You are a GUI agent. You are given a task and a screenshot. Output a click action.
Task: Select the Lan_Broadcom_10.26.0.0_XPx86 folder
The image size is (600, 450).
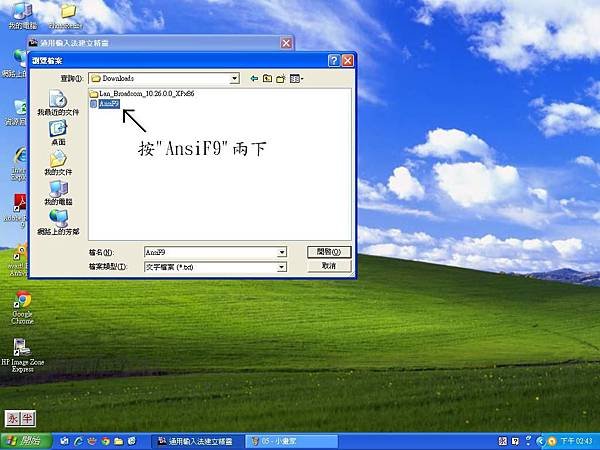pos(142,93)
